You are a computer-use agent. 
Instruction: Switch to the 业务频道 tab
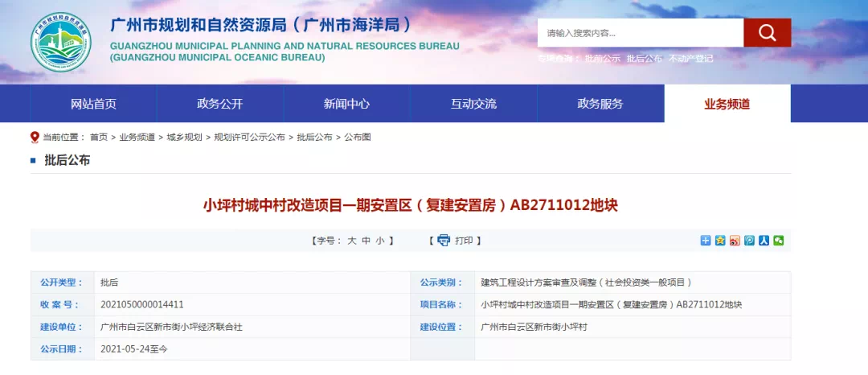(727, 104)
